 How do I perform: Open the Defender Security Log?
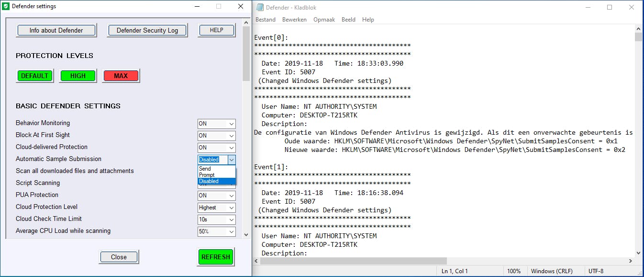tap(147, 30)
